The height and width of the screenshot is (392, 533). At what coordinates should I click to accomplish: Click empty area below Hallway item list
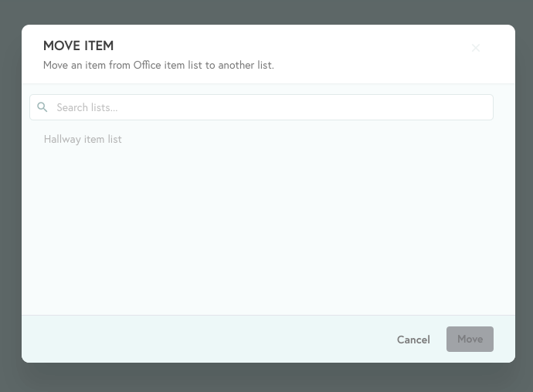coord(268,231)
